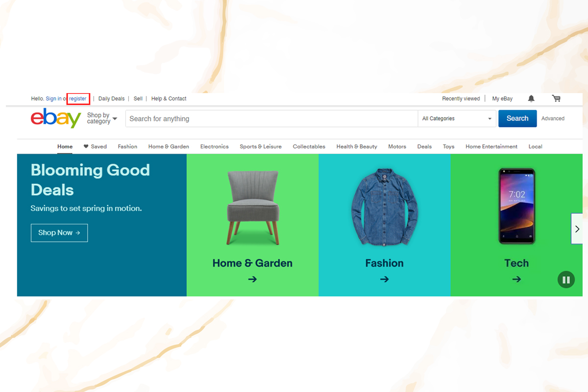Select the grey armchair image

[x=253, y=207]
